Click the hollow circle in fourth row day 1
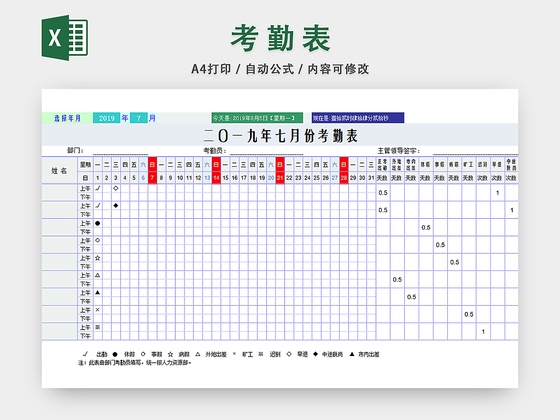560x420 pixels. click(x=98, y=240)
